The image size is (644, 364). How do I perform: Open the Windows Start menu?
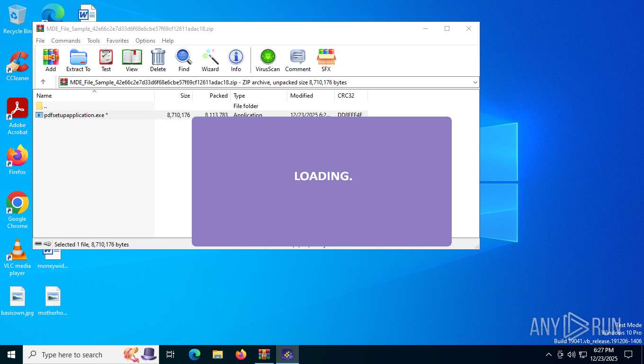tap(11, 355)
